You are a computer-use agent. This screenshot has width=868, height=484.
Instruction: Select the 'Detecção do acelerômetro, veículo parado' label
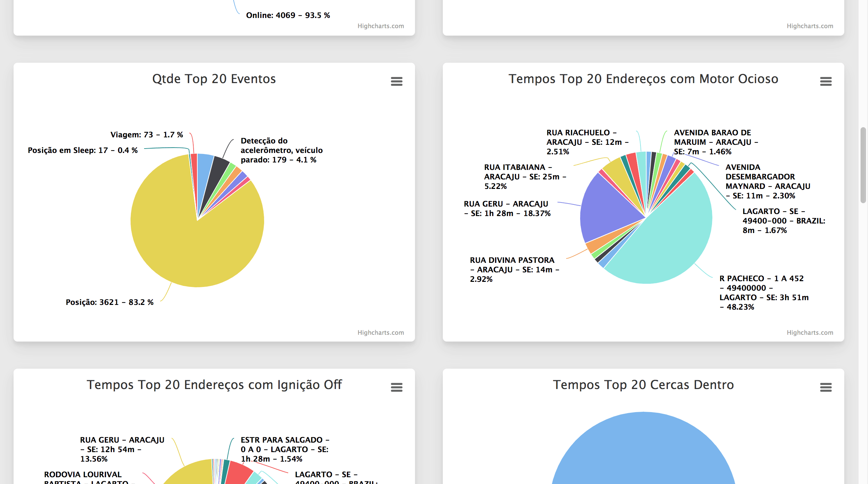[282, 150]
